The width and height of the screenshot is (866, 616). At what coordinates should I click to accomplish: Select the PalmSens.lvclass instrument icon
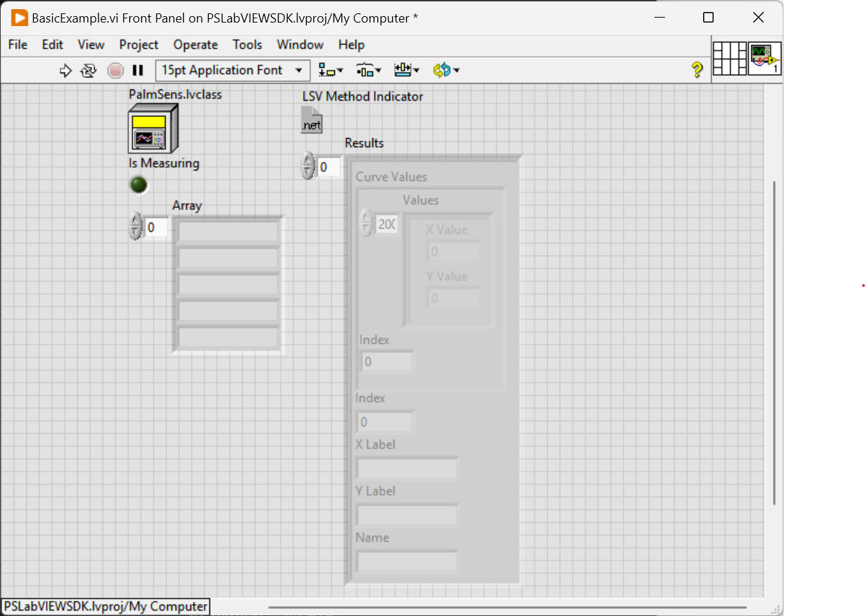(x=152, y=128)
